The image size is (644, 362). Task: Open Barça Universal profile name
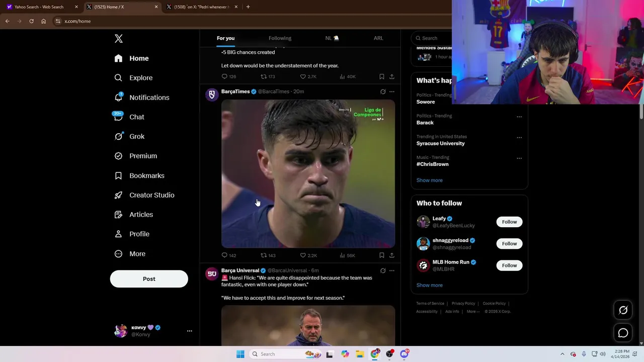(240, 270)
